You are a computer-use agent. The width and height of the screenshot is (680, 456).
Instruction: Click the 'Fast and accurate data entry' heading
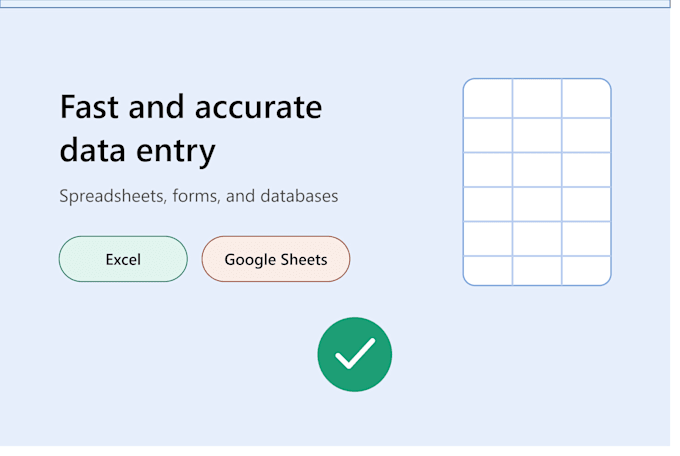(x=191, y=129)
